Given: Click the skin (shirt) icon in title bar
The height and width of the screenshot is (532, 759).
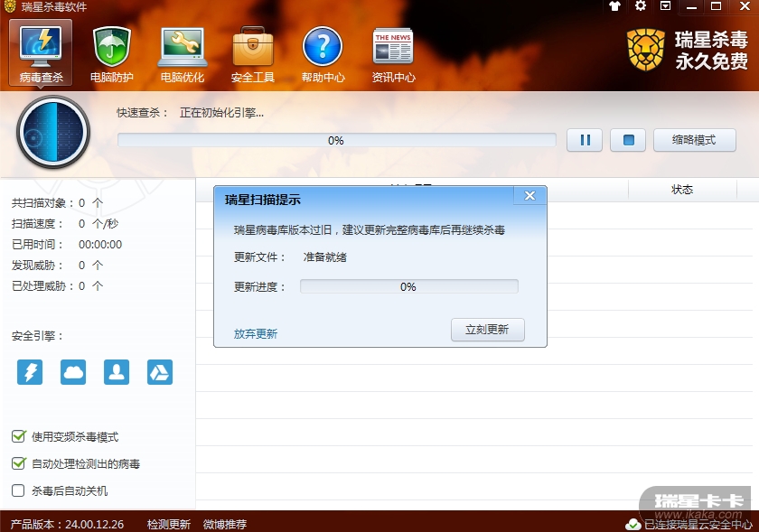Looking at the screenshot, I should 614,6.
